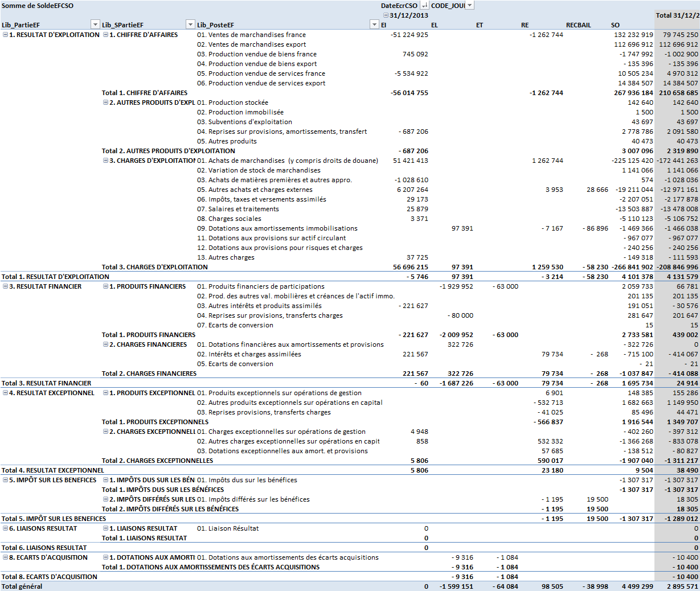Image resolution: width=700 pixels, height=591 pixels.
Task: Select row '02. Variation de stock de marchandises'
Action: 259,170
